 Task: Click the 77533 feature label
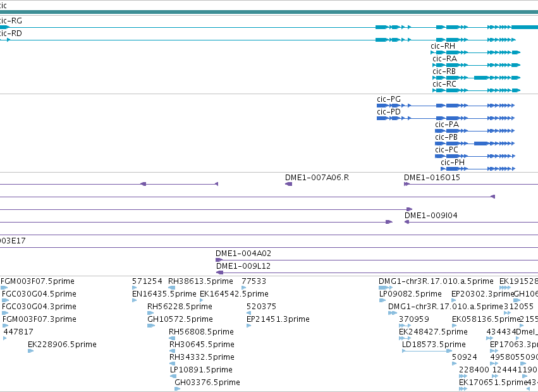tap(254, 281)
